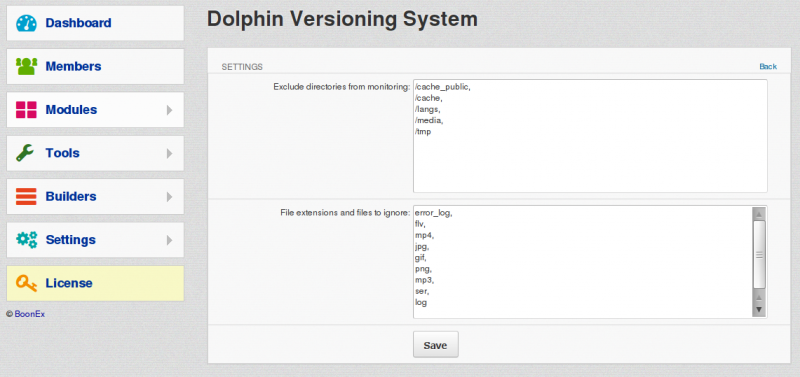Click the File extensions and files to ignore label
The height and width of the screenshot is (377, 800).
point(345,213)
